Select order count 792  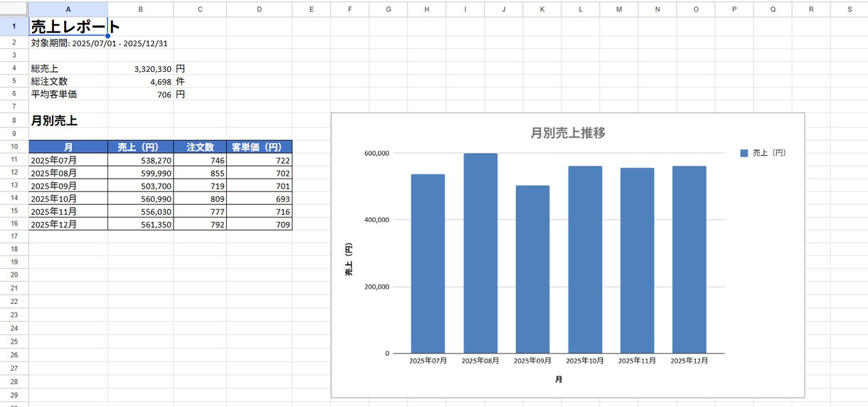click(200, 225)
